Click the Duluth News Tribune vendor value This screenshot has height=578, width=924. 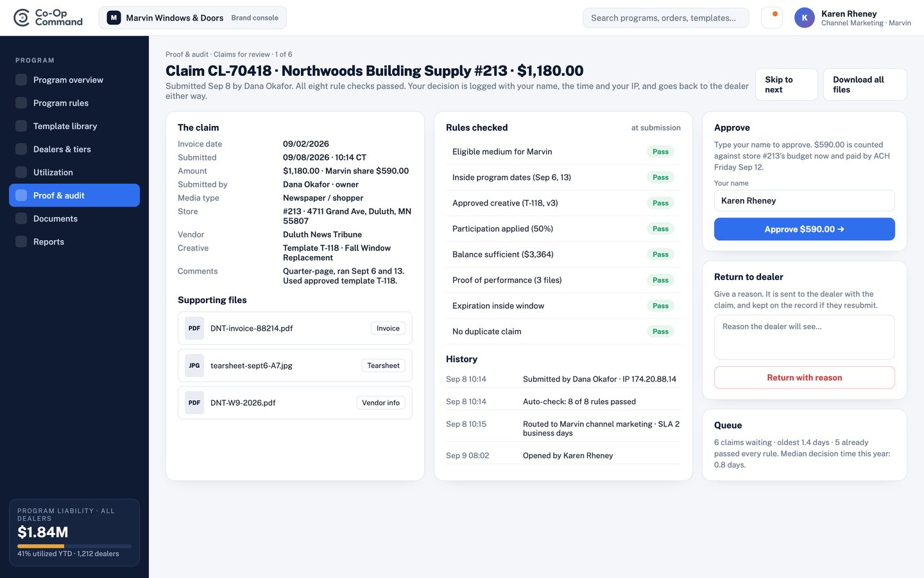(322, 234)
